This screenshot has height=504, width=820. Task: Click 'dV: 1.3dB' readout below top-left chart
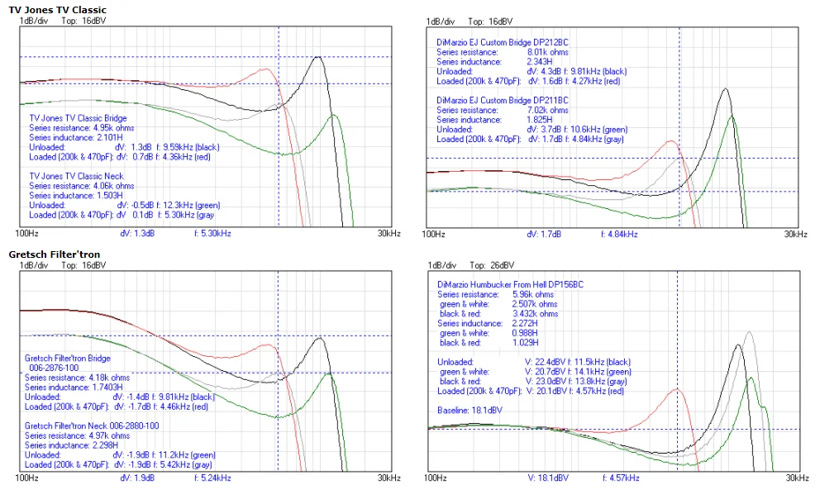click(x=137, y=233)
